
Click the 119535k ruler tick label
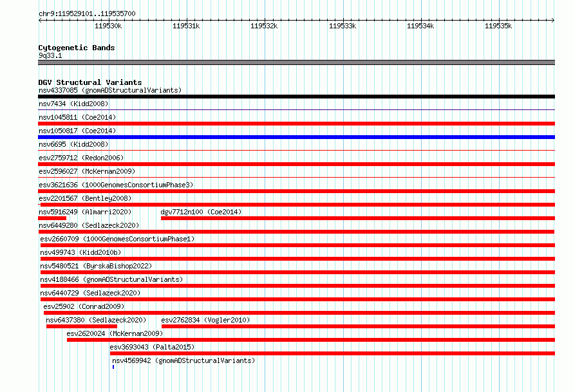[x=498, y=26]
